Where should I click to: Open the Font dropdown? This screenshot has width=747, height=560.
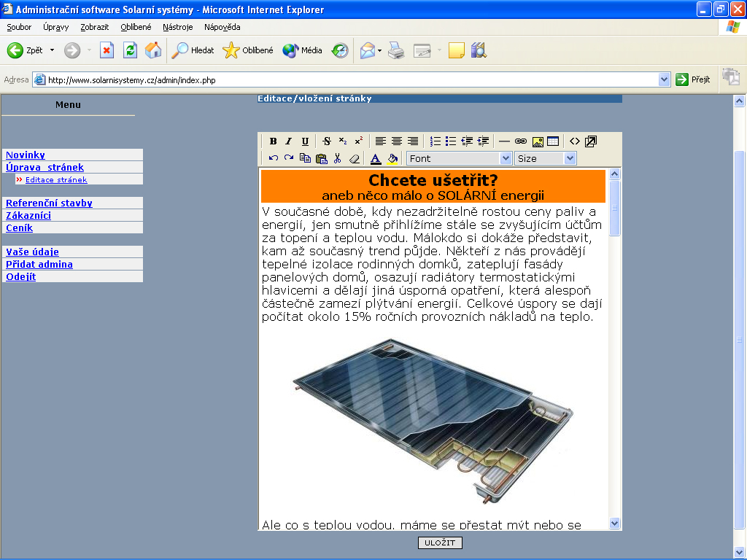[460, 158]
